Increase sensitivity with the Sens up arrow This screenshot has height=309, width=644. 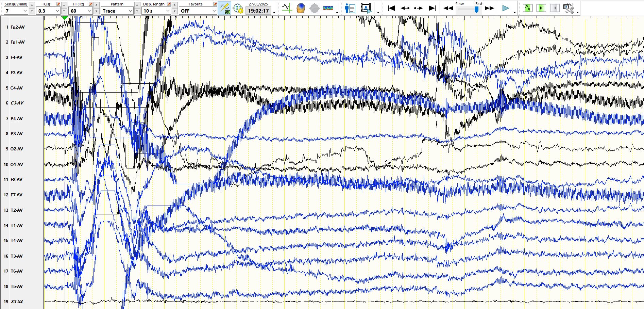click(x=32, y=5)
